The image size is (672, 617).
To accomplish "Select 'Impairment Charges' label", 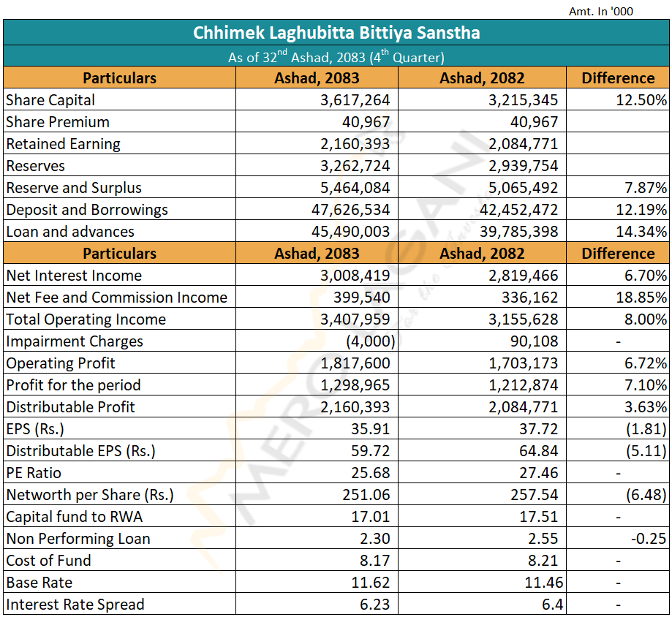I will click(x=75, y=341).
